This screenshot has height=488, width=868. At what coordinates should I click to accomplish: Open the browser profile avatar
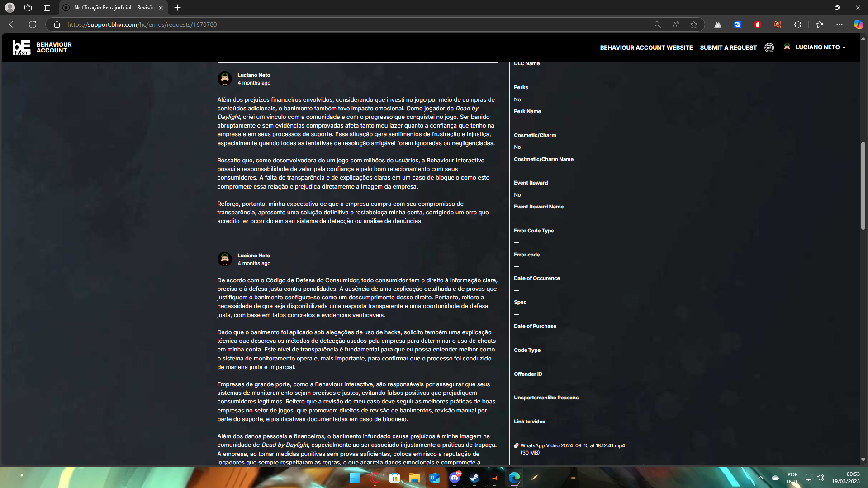(9, 8)
